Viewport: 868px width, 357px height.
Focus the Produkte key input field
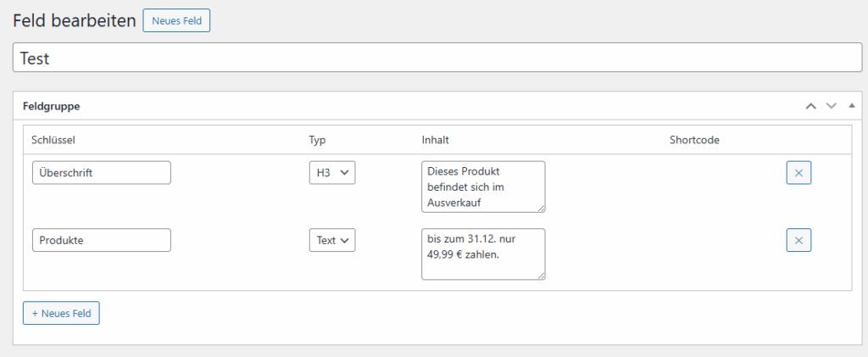102,240
